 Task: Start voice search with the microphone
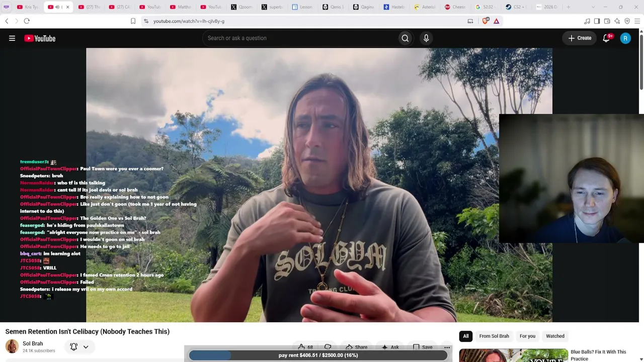426,38
